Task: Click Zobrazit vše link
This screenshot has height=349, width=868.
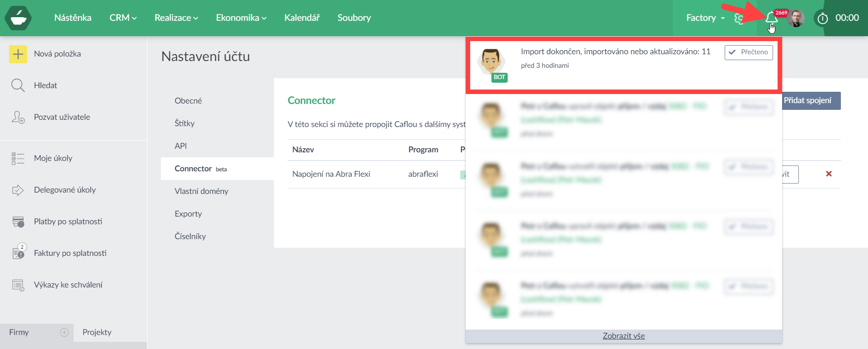Action: pyautogui.click(x=623, y=336)
